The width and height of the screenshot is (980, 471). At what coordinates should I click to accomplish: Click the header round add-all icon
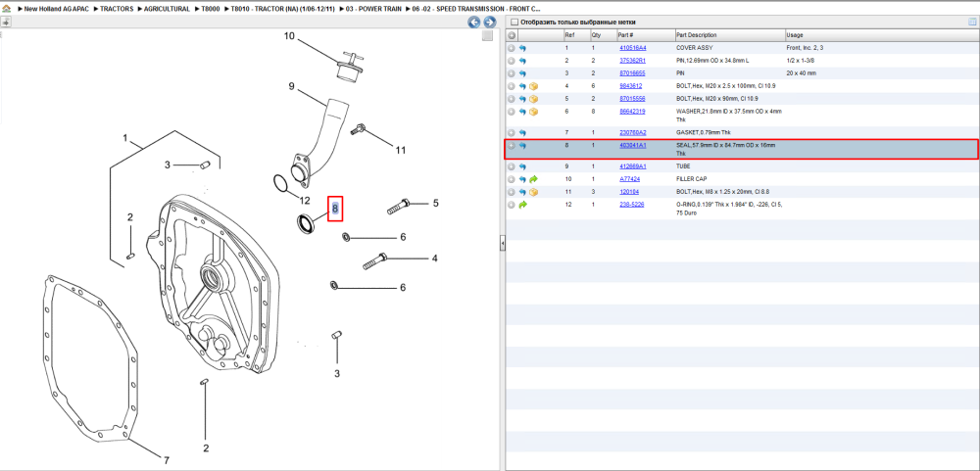(512, 35)
